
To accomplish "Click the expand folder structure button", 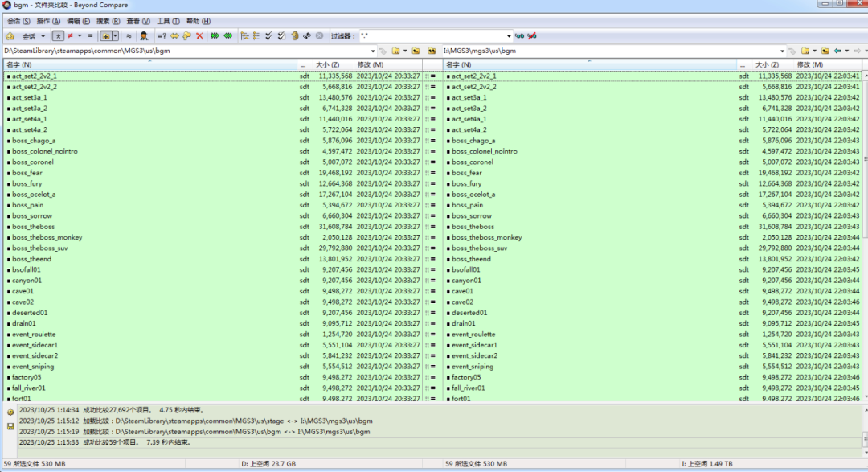I will tap(105, 36).
